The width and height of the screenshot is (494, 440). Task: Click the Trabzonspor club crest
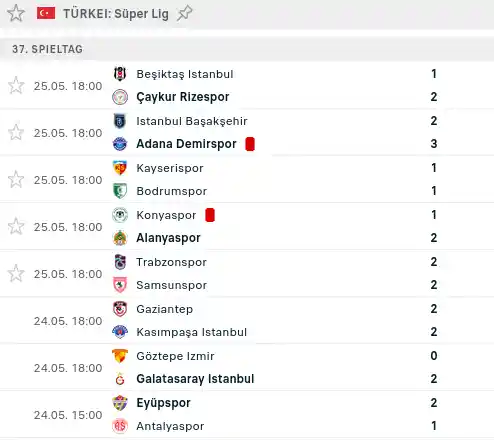[120, 262]
